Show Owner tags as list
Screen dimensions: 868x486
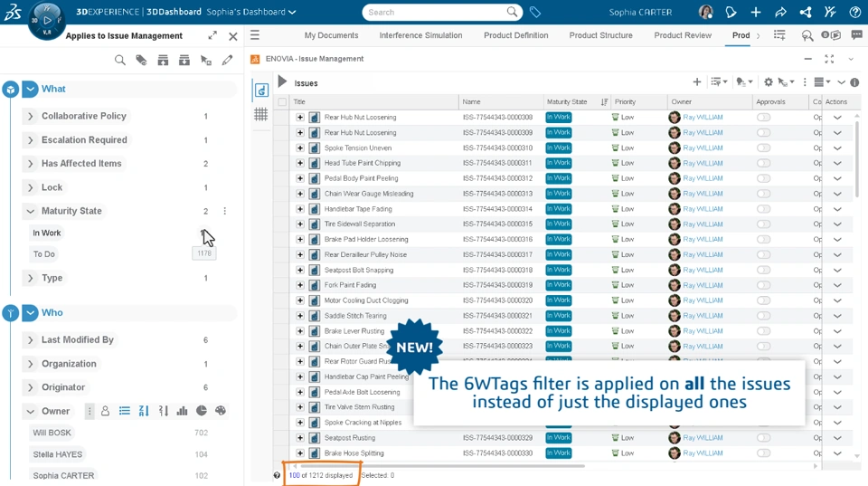[x=125, y=411]
